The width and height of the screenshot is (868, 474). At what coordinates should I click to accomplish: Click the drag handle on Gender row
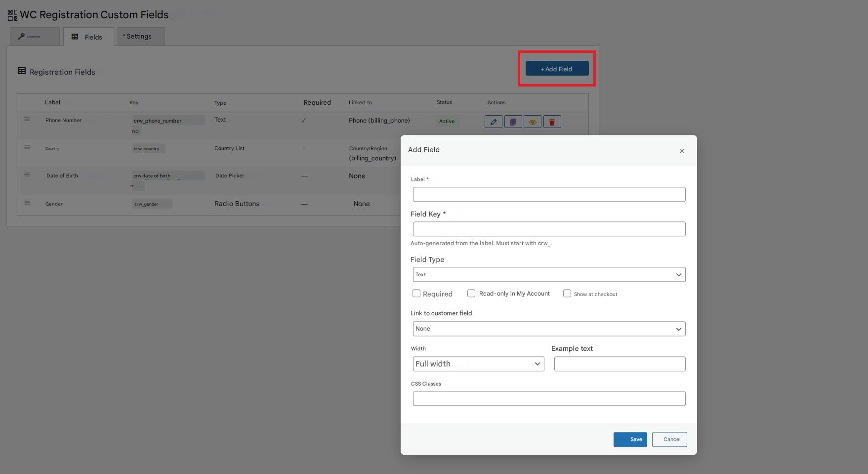27,203
